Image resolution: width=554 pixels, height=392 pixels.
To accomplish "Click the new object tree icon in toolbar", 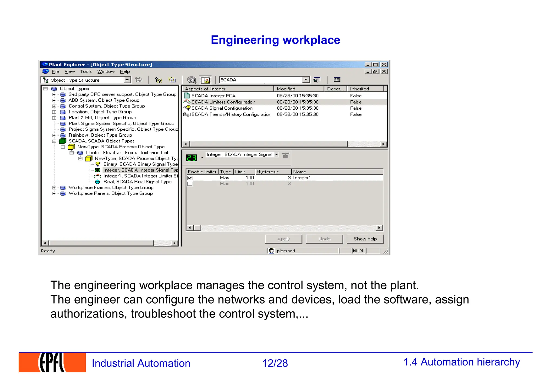I will coord(159,80).
